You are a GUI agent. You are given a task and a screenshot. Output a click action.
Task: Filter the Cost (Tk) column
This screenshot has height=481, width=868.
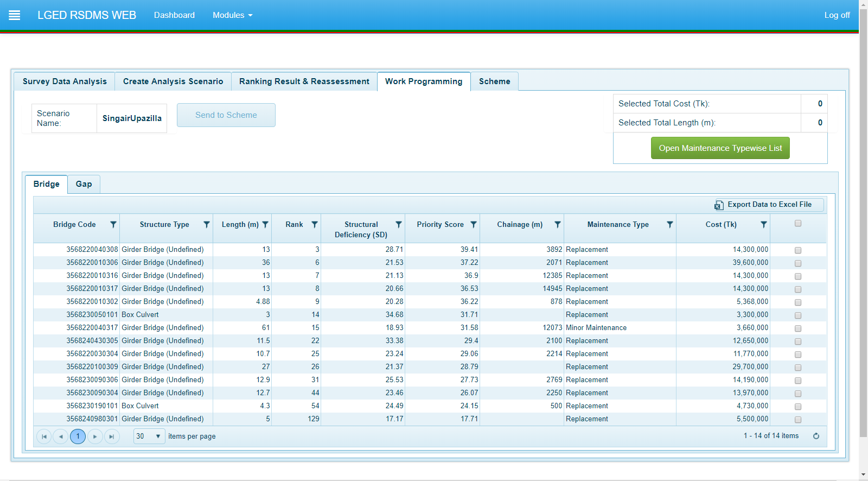tap(764, 224)
